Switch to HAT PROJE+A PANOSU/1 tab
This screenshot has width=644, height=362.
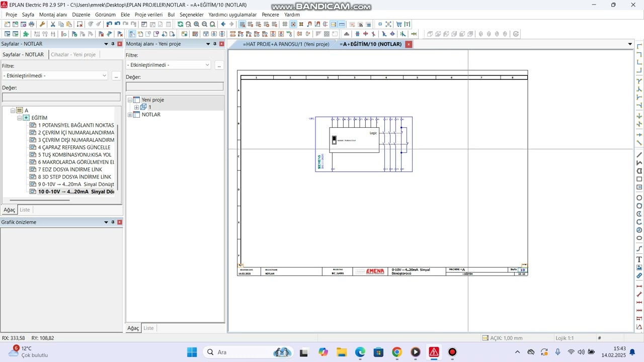[x=286, y=44]
